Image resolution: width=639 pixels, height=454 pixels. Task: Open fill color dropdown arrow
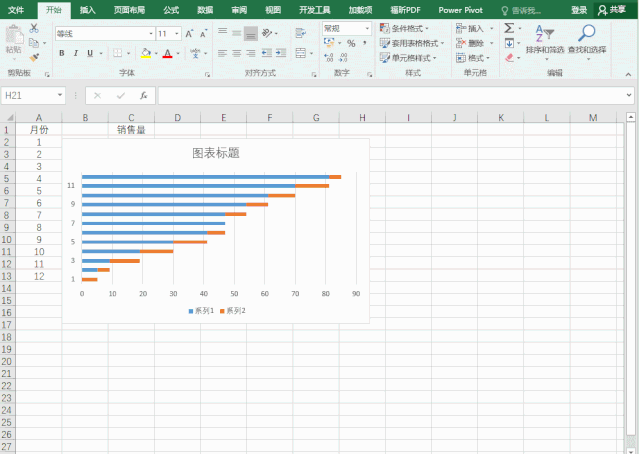[156, 53]
